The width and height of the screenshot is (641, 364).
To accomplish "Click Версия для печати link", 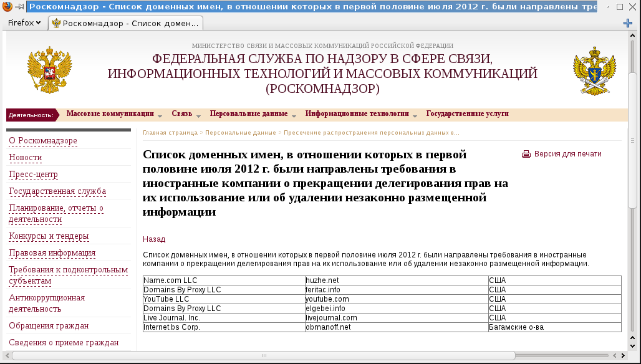I will (568, 154).
